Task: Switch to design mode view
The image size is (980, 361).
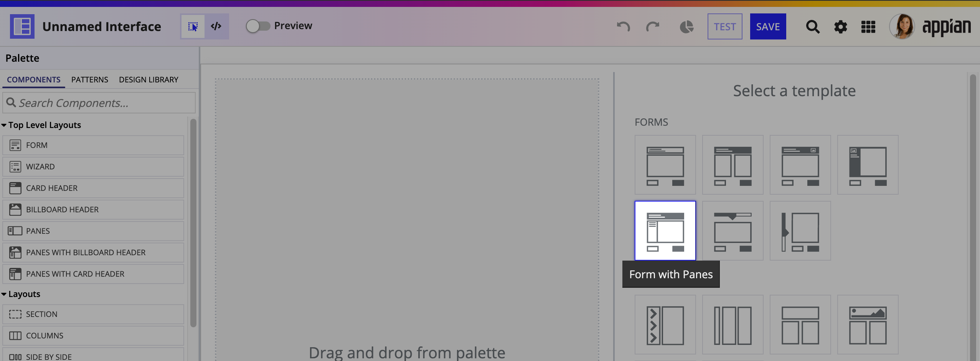Action: 193,26
